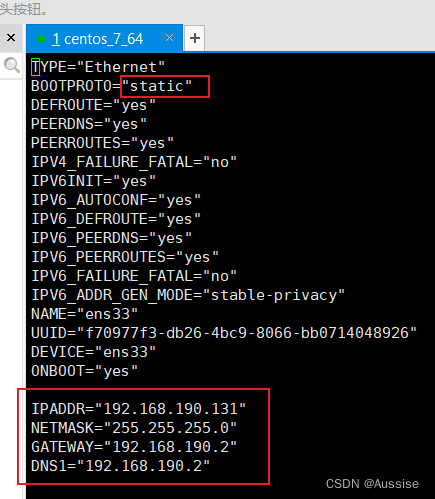Click the UUID line in terminal
This screenshot has height=499, width=435.
coord(224,333)
